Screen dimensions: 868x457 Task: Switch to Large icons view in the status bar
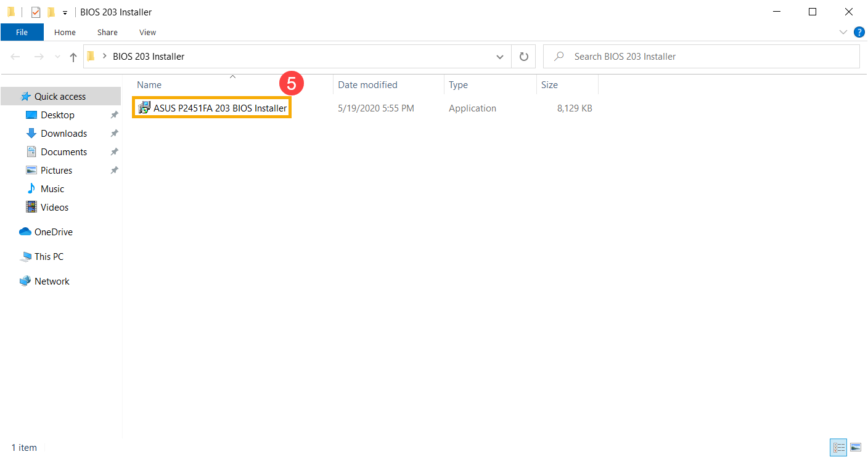click(x=855, y=447)
